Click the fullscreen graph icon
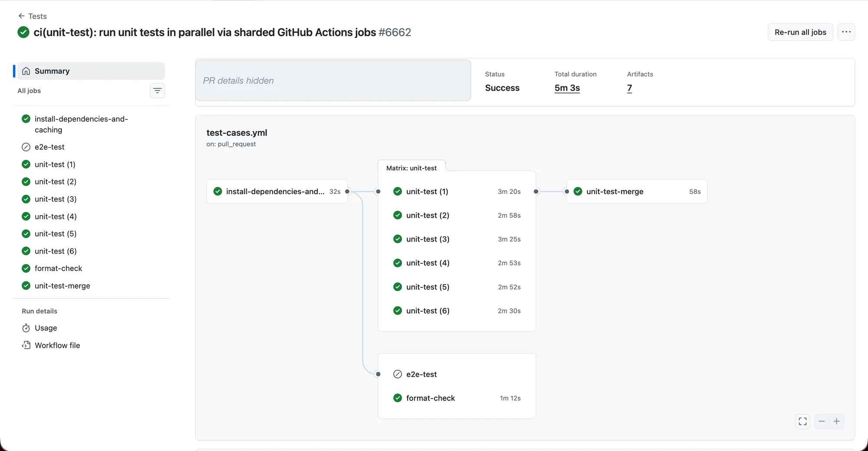The image size is (868, 451). click(x=802, y=421)
